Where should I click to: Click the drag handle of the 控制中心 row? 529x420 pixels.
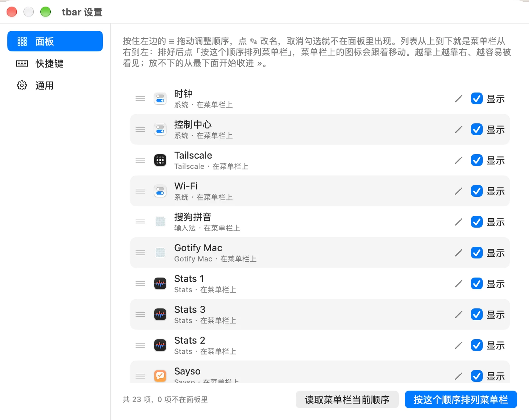pyautogui.click(x=140, y=130)
